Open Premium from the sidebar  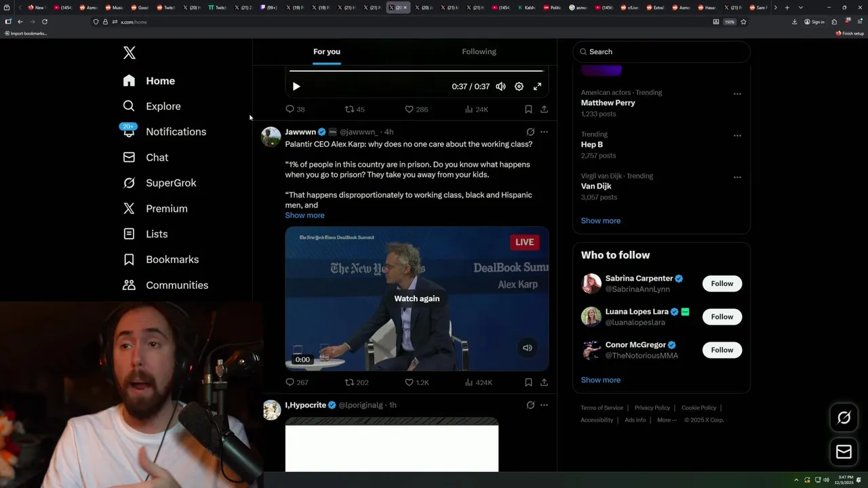pos(155,209)
